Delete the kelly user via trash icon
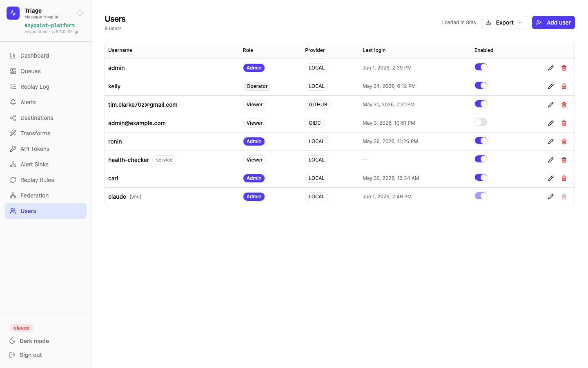 [564, 86]
